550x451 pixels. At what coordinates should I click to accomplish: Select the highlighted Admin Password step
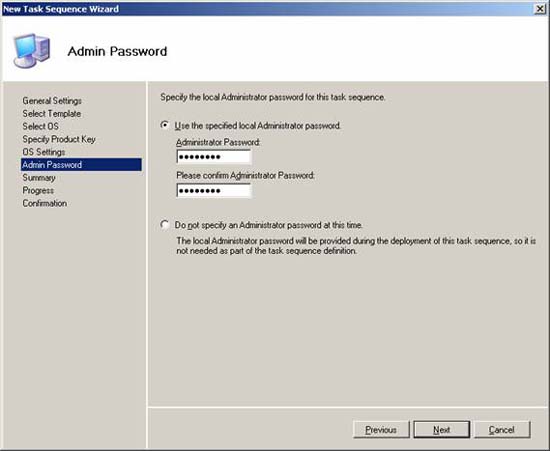pos(81,164)
